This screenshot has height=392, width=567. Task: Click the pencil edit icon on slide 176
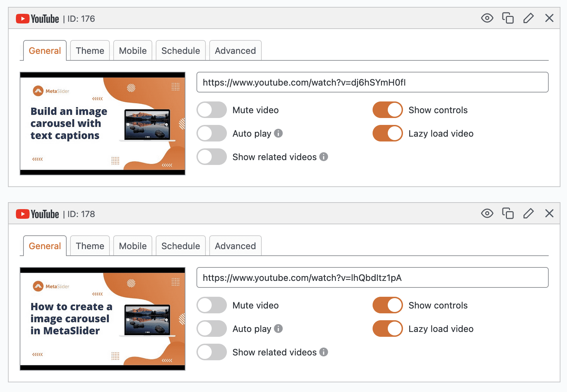point(528,18)
